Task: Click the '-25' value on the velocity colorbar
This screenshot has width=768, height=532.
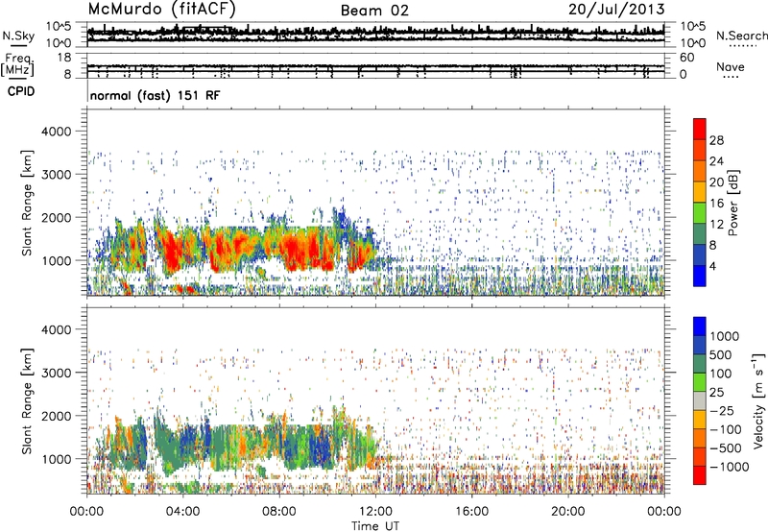Action: [x=723, y=411]
